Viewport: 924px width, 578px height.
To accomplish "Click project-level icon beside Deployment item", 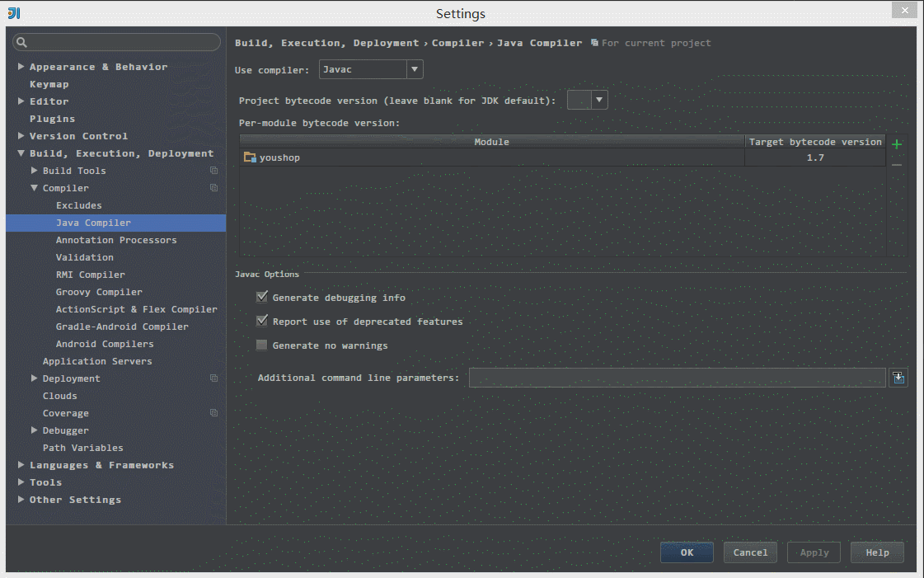I will click(213, 378).
